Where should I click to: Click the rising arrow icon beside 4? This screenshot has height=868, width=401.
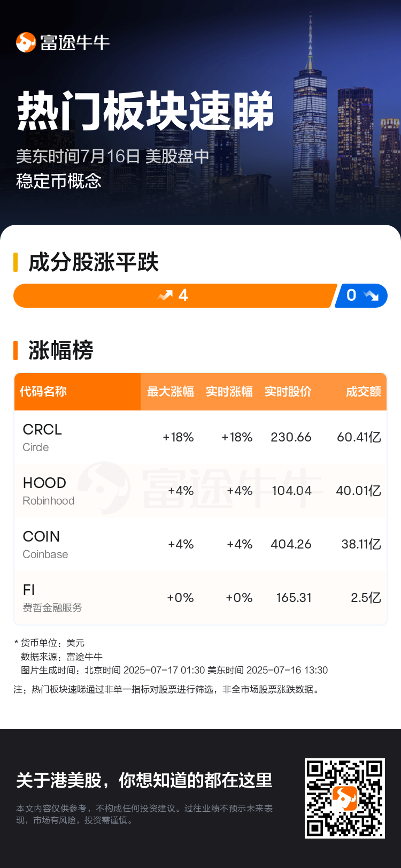(x=165, y=295)
